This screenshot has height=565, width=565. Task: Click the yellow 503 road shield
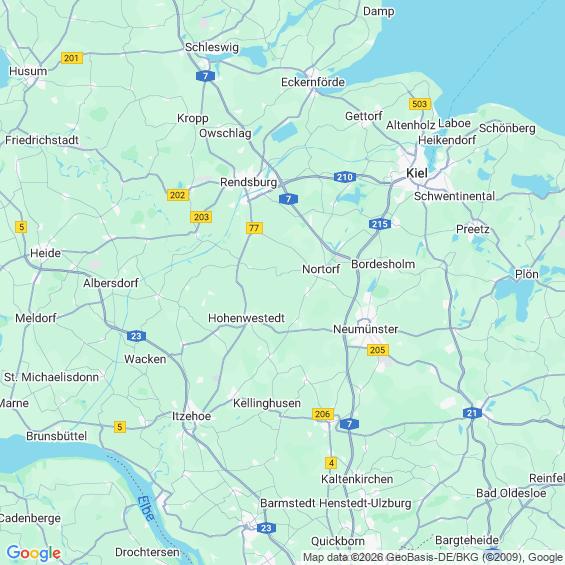[420, 104]
